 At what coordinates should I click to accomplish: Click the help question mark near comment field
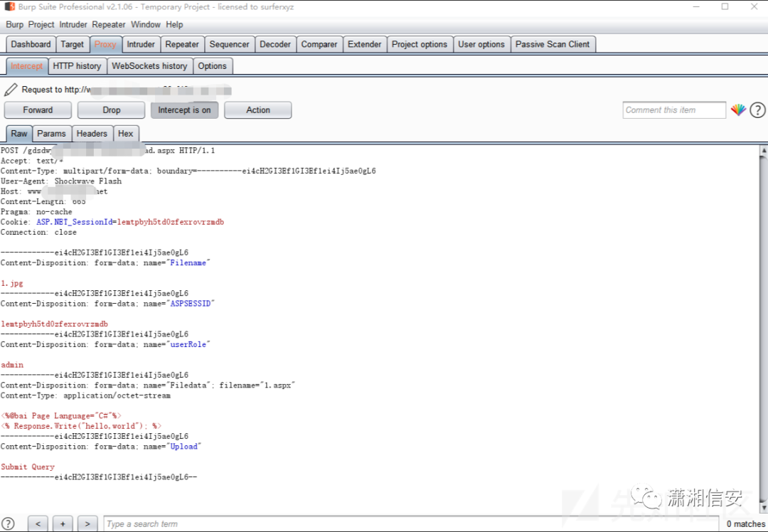tap(758, 110)
